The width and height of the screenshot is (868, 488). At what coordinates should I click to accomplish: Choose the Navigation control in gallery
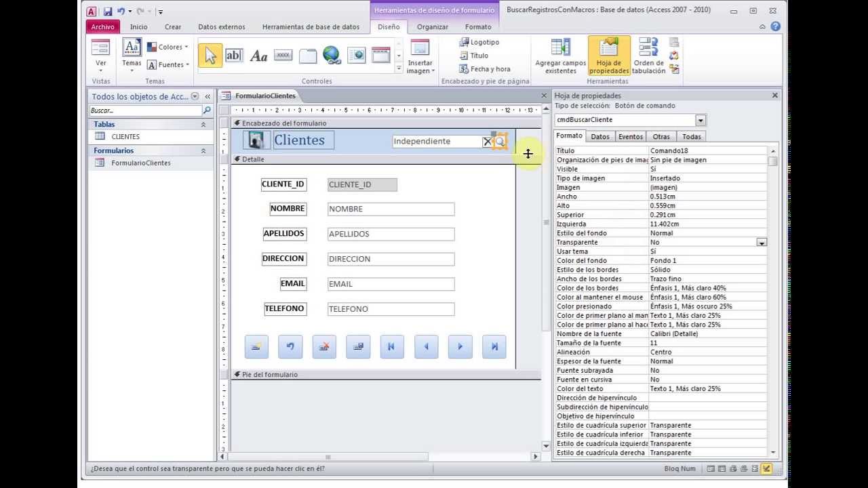[381, 56]
